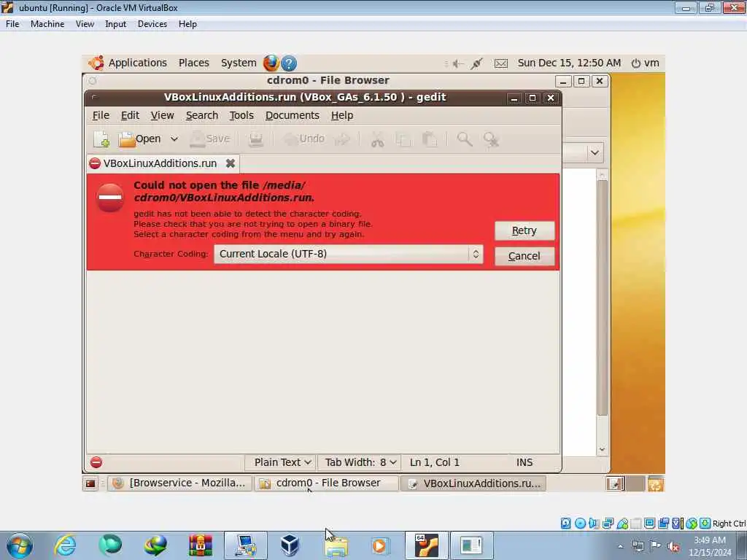Launch Firefox from the Ubuntu panel

click(271, 63)
